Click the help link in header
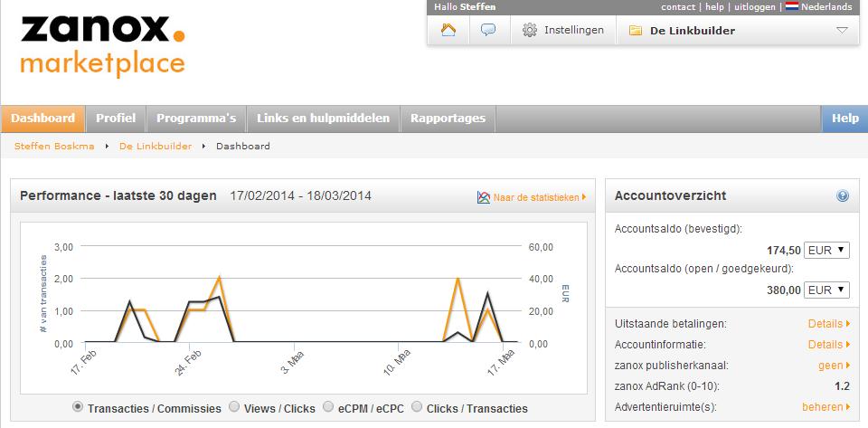The height and width of the screenshot is (428, 868). coord(714,7)
